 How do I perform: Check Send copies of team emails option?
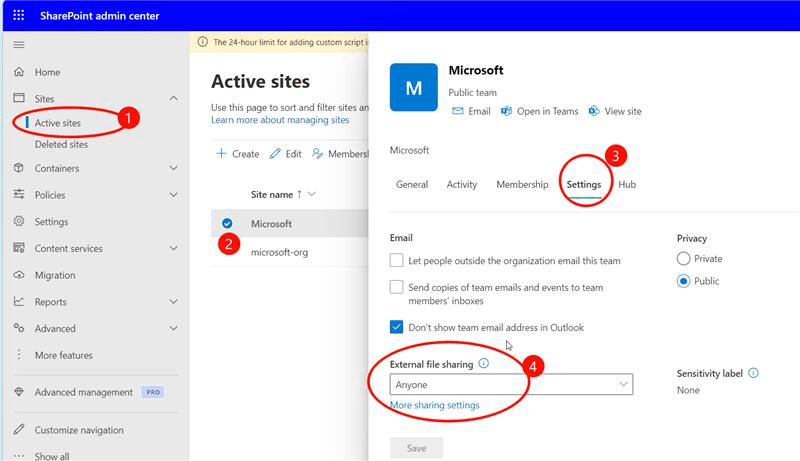[x=396, y=287]
